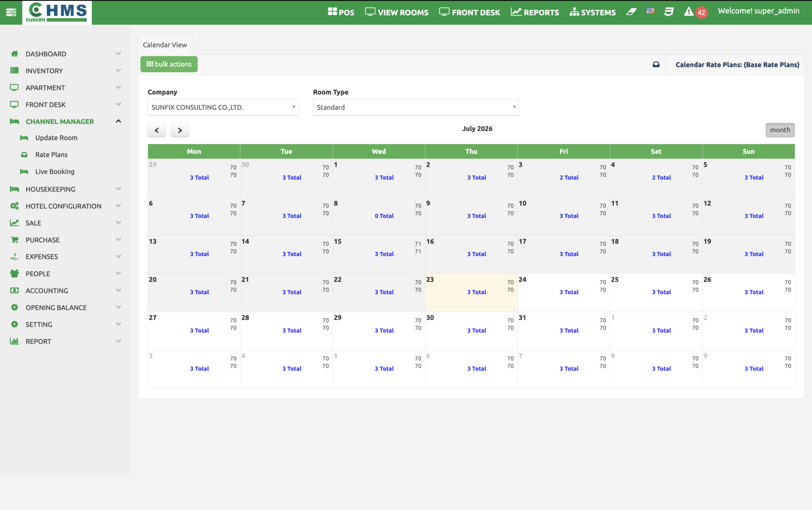This screenshot has height=510, width=812.
Task: Click the green bulk actions button
Action: tap(169, 64)
